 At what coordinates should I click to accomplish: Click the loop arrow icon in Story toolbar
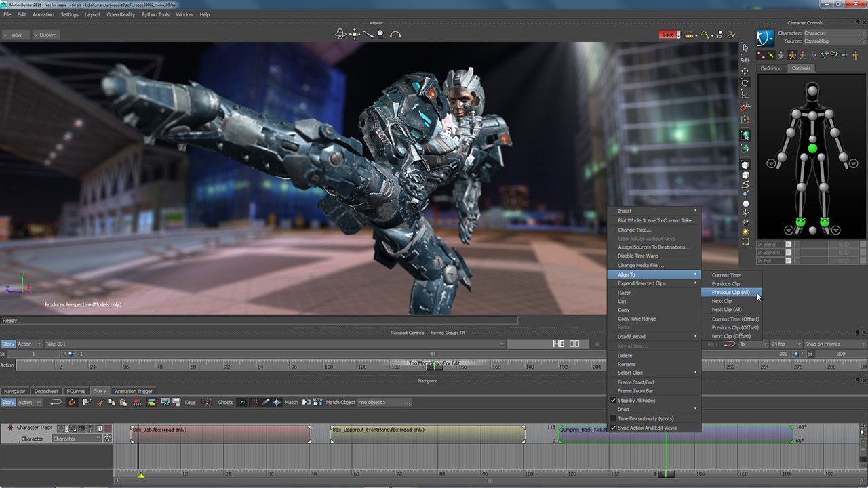(56, 402)
